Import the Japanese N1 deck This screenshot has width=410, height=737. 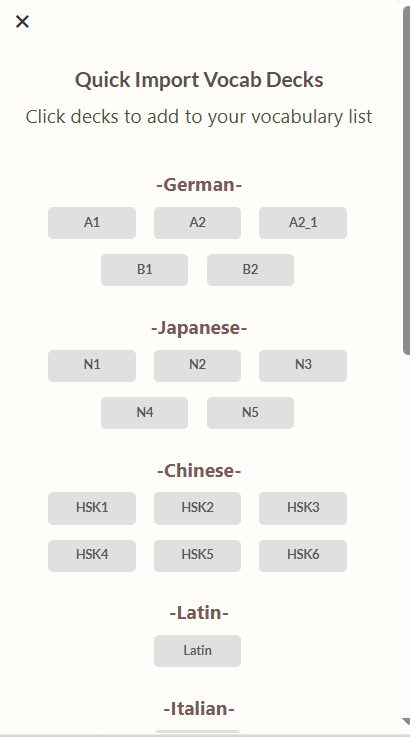click(x=92, y=366)
